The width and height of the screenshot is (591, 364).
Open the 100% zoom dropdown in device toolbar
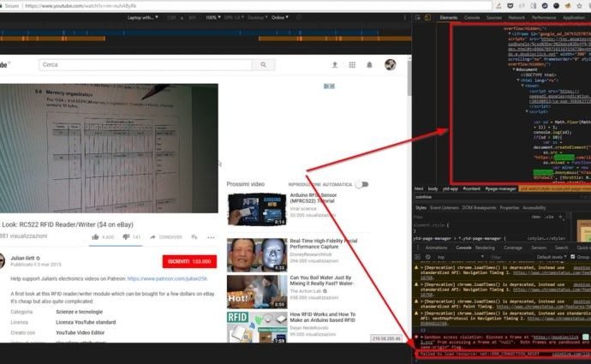[x=213, y=17]
